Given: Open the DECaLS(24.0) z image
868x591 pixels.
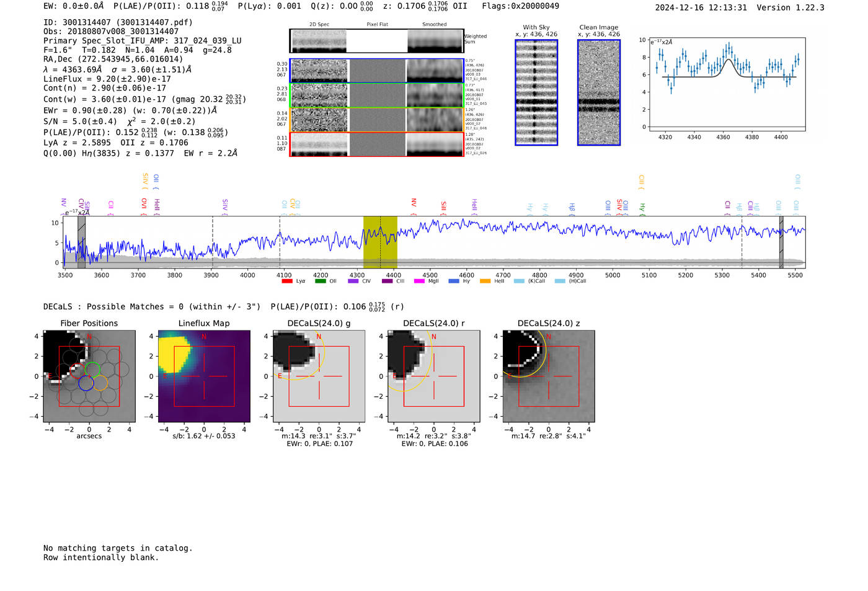Looking at the screenshot, I should [x=549, y=376].
